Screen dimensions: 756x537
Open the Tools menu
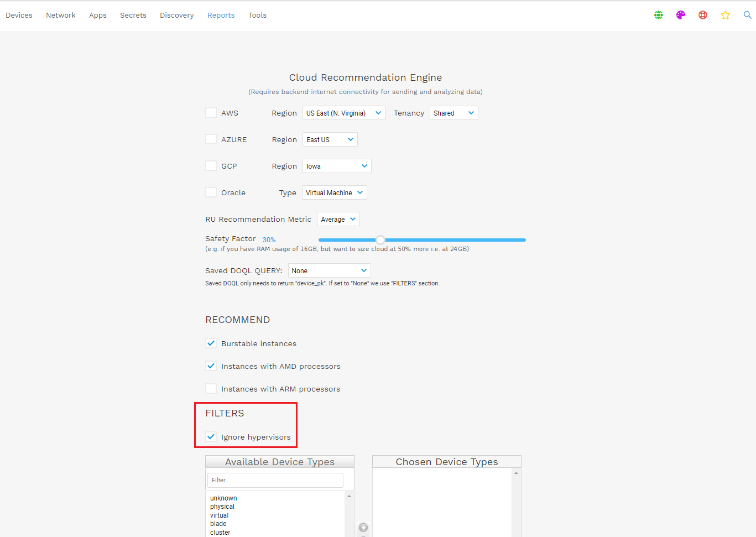coord(258,15)
